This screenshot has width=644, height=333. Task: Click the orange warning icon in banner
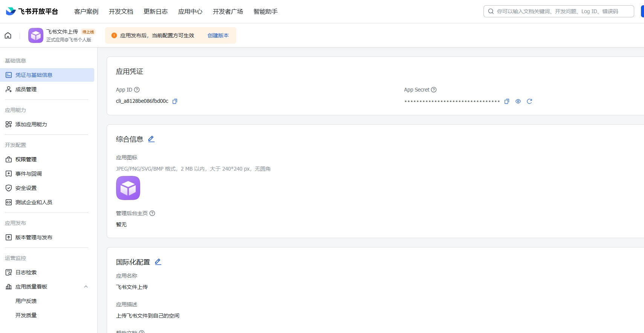[114, 35]
